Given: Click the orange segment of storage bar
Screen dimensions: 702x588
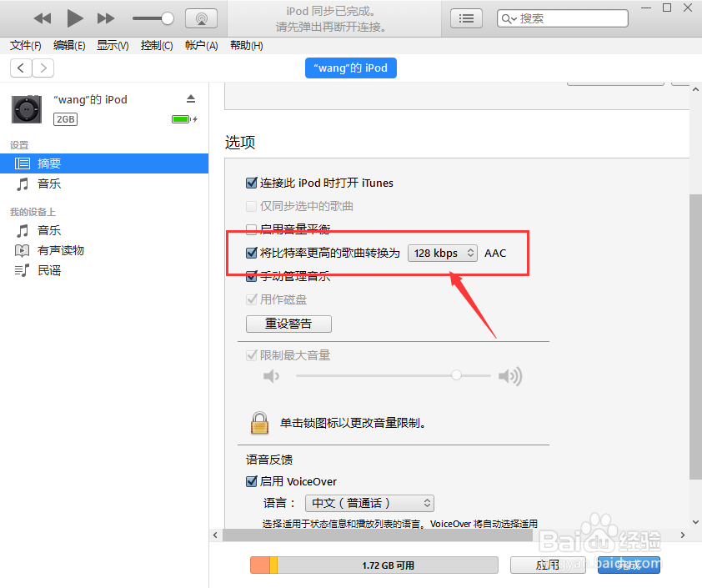Looking at the screenshot, I should click(260, 565).
